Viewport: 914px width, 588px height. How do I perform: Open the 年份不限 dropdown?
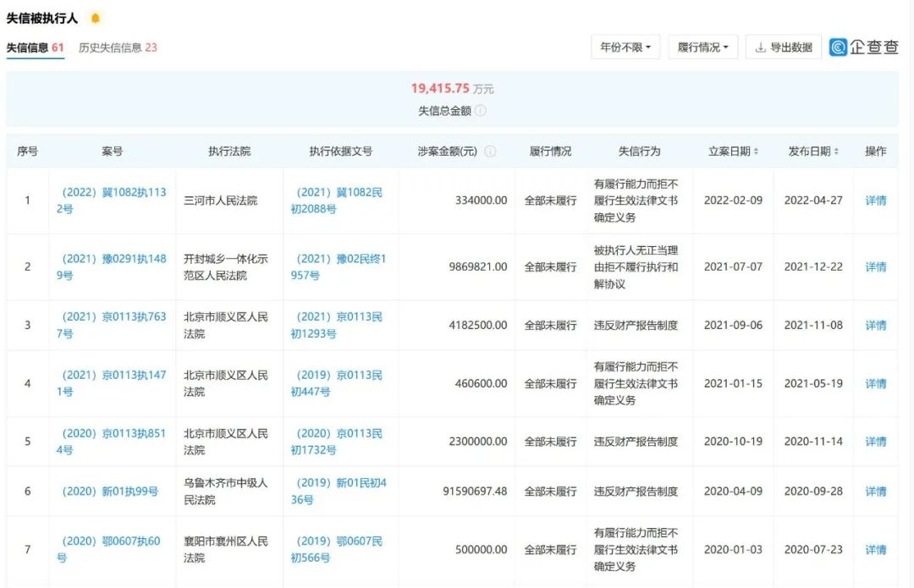point(625,47)
